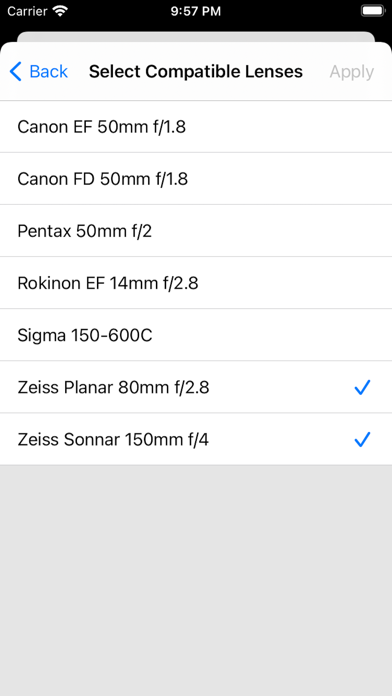Tap the Carrier label in status bar
Screen dimensions: 392x696
point(27,12)
